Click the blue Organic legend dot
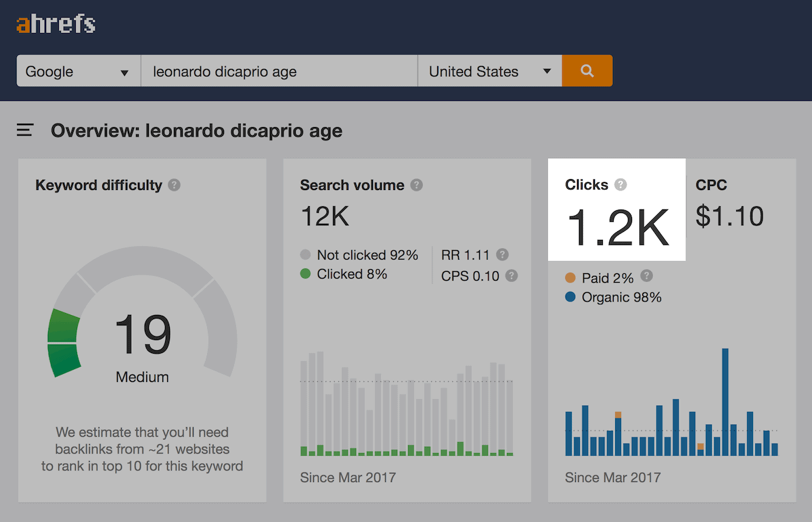 click(x=570, y=297)
